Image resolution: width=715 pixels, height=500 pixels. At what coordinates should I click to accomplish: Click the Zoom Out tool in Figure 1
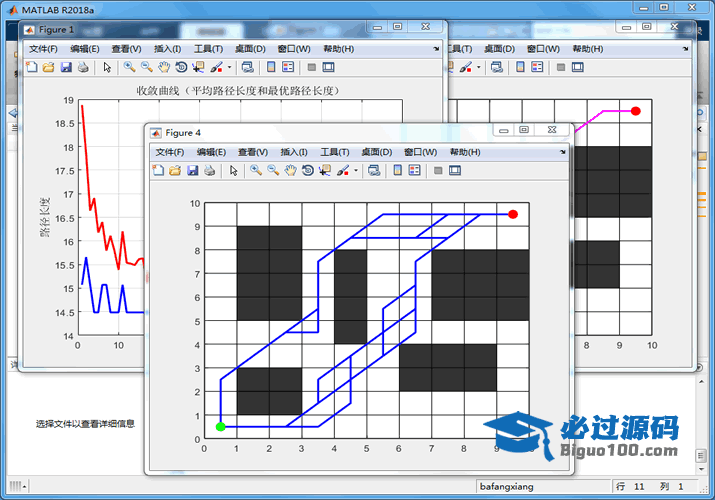tap(146, 67)
